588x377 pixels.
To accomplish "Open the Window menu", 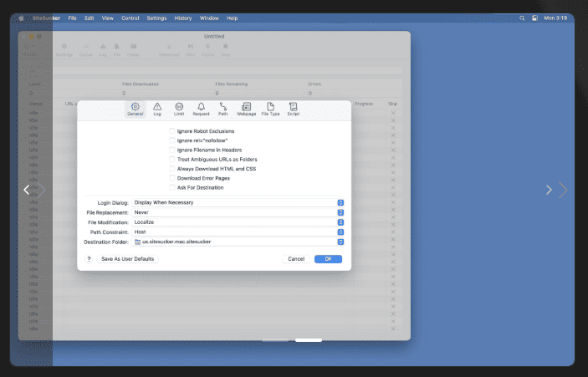I will coord(209,18).
